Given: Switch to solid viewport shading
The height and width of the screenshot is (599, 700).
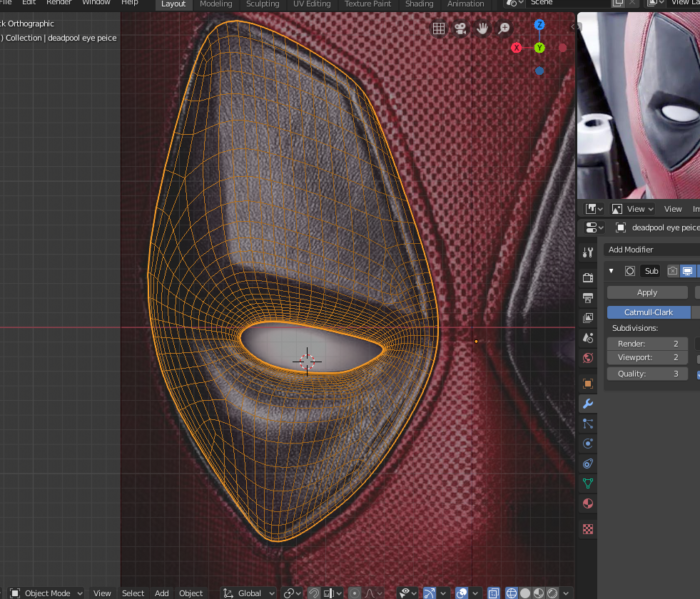Looking at the screenshot, I should [525, 593].
